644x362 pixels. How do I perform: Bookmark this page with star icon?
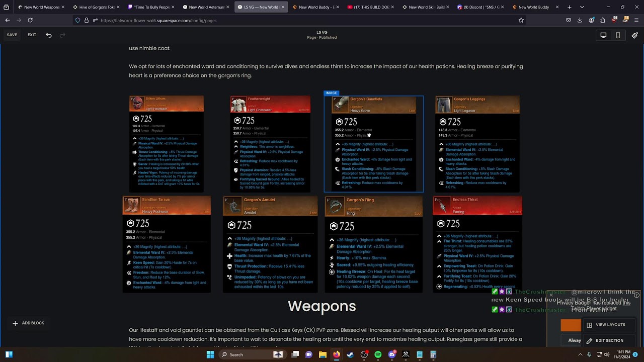[x=521, y=20]
